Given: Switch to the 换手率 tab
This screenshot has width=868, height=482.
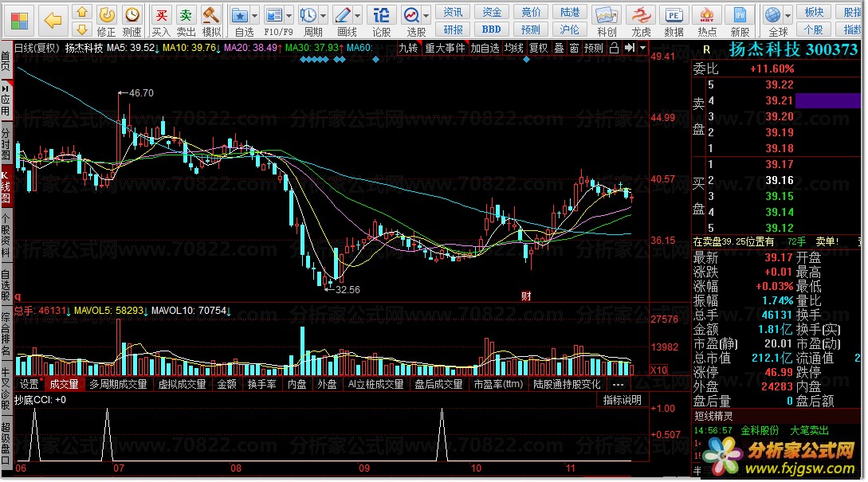Looking at the screenshot, I should (x=262, y=384).
